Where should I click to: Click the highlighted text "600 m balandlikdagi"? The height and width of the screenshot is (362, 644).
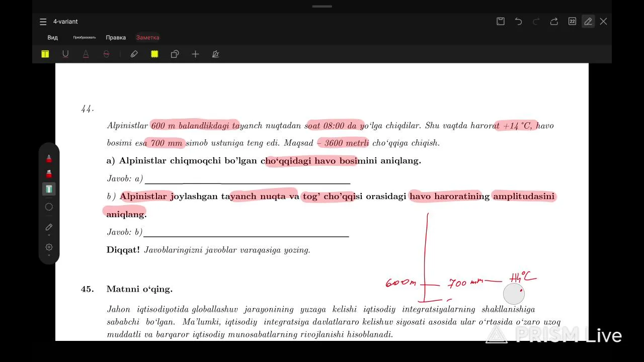pos(191,126)
